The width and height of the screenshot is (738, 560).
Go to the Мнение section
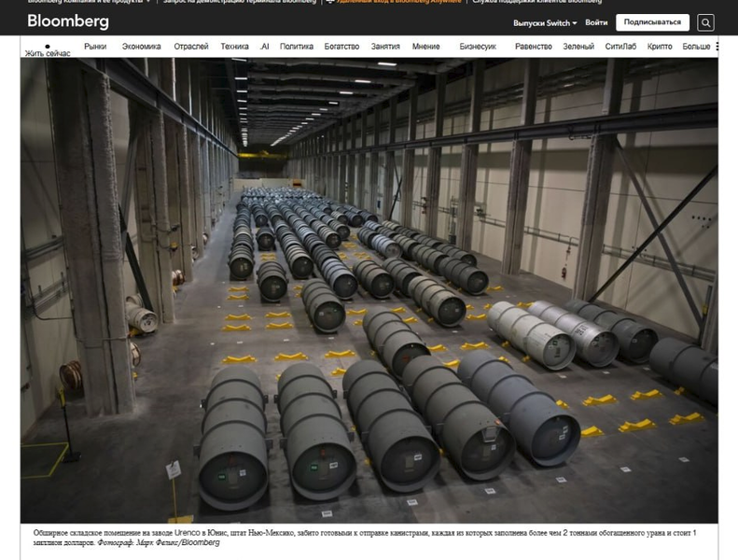426,46
